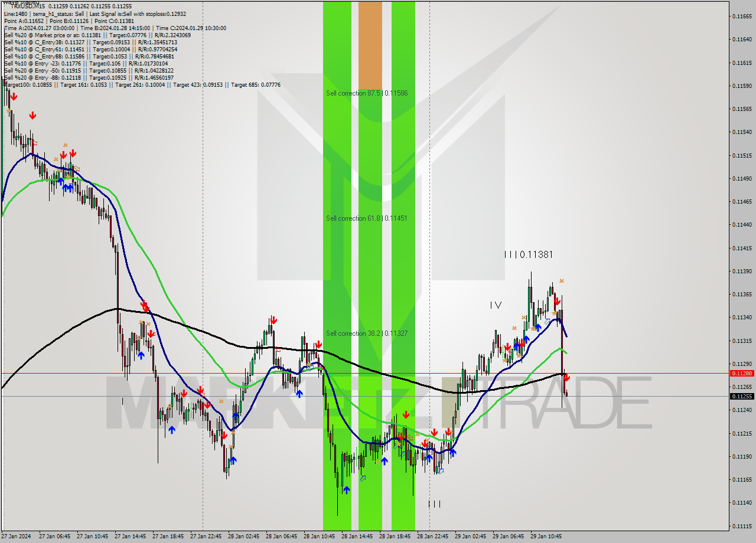Click the 'I V' wave label
756x543 pixels.
coord(496,305)
